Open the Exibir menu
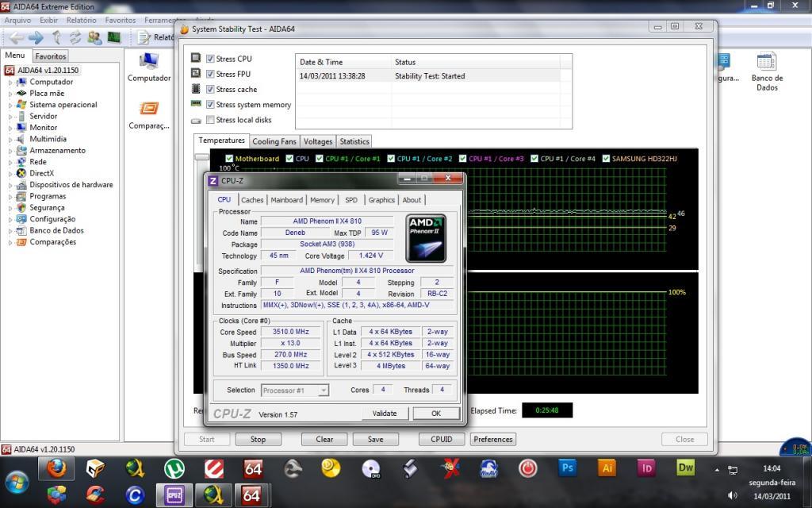This screenshot has height=508, width=812. coord(48,20)
